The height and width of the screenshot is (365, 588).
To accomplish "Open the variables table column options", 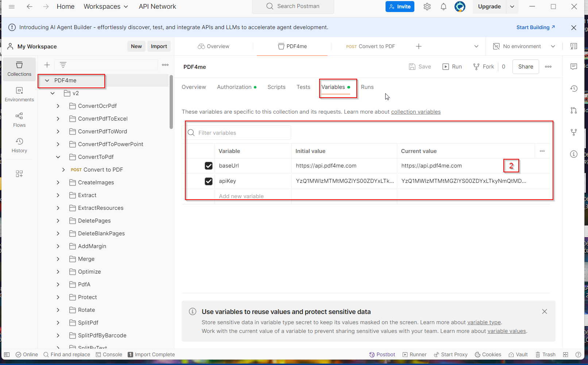I will 542,151.
